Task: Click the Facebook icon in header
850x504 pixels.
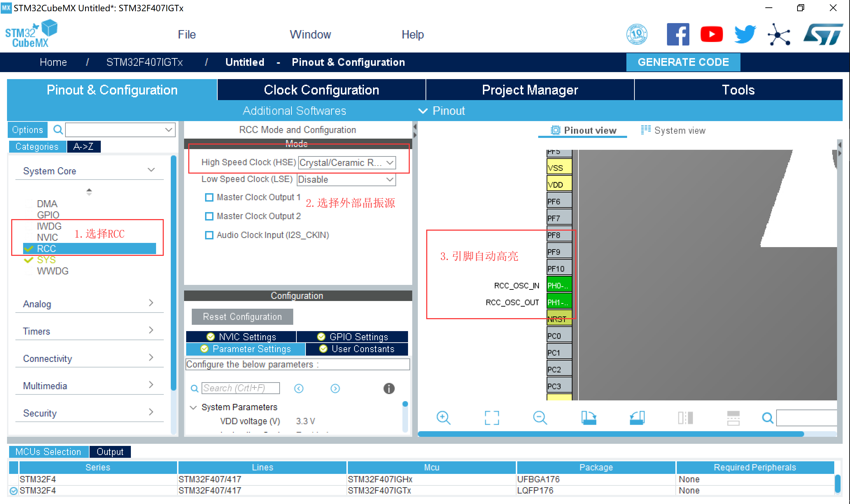Action: tap(677, 34)
